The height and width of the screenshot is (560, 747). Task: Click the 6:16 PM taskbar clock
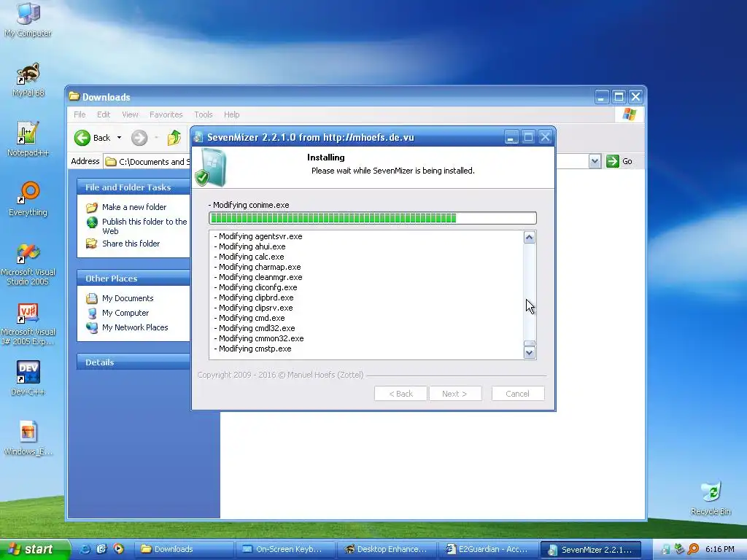pyautogui.click(x=719, y=549)
